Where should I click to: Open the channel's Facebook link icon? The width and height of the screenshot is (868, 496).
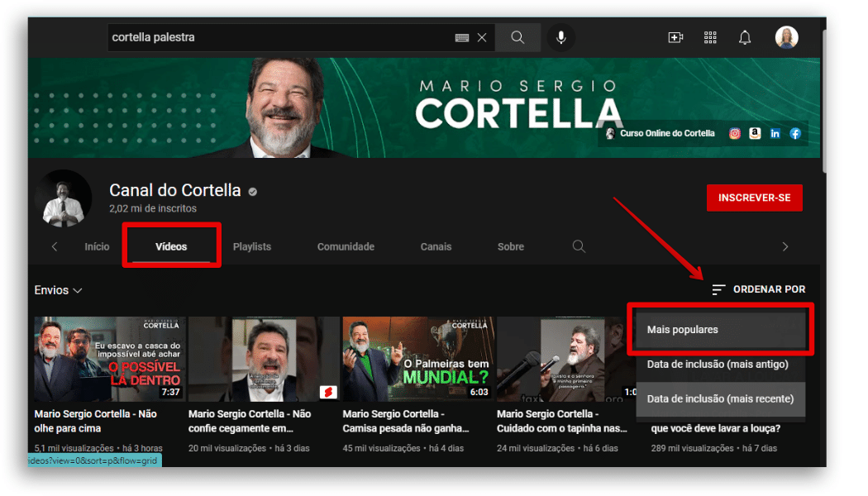tap(795, 133)
